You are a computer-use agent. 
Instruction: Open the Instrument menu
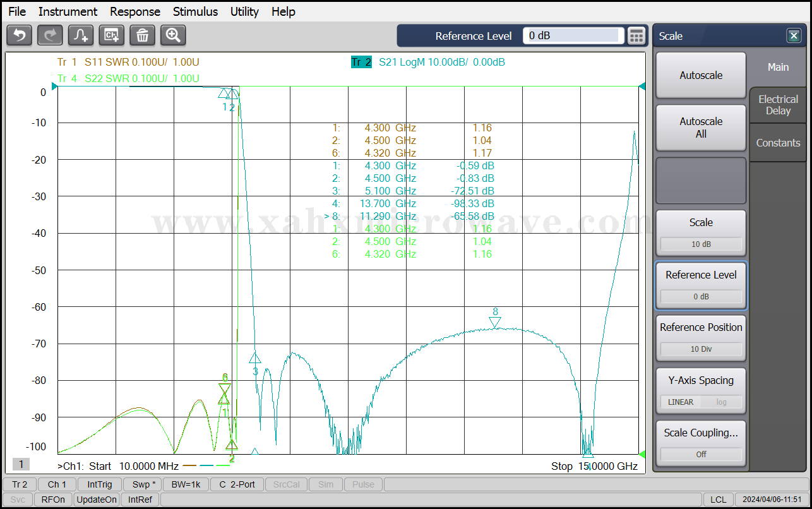(x=68, y=11)
